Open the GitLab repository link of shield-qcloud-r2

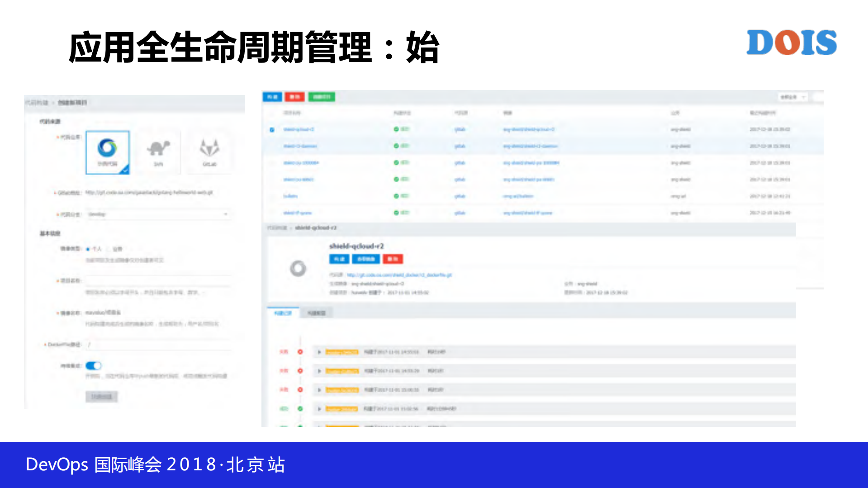398,275
